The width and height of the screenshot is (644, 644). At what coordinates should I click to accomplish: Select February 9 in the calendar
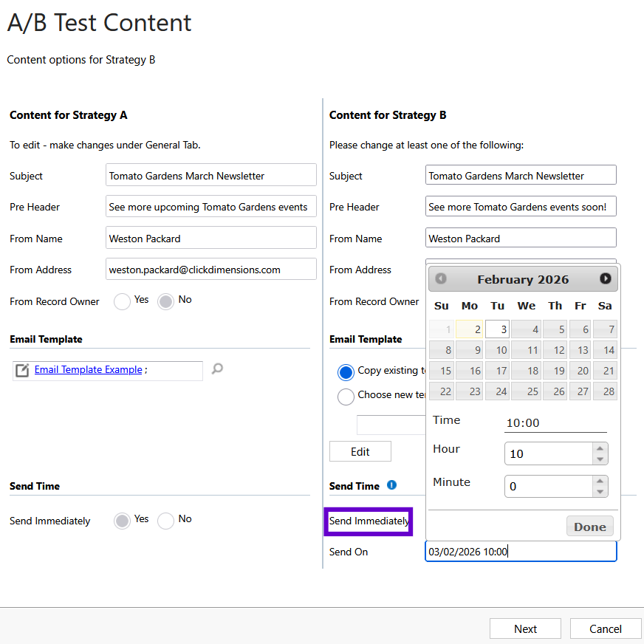(x=469, y=350)
